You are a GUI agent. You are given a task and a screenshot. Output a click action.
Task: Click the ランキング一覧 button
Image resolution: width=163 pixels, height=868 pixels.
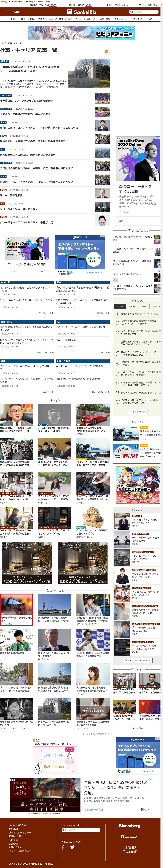click(x=138, y=412)
